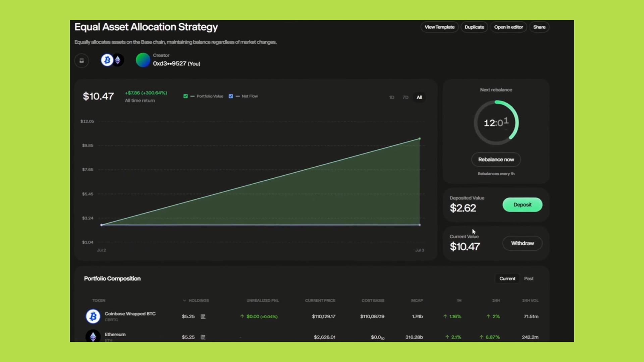Image resolution: width=644 pixels, height=362 pixels.
Task: Click the Withdraw button
Action: coord(522,243)
